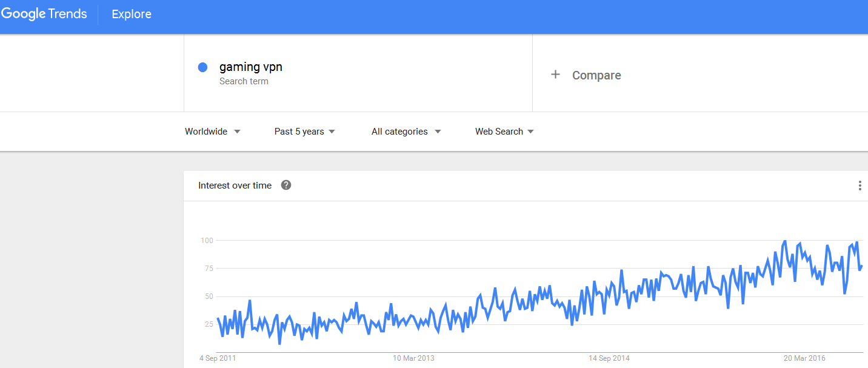Image resolution: width=868 pixels, height=368 pixels.
Task: Click the 20 Mar 2016 axis date label
Action: tap(804, 358)
